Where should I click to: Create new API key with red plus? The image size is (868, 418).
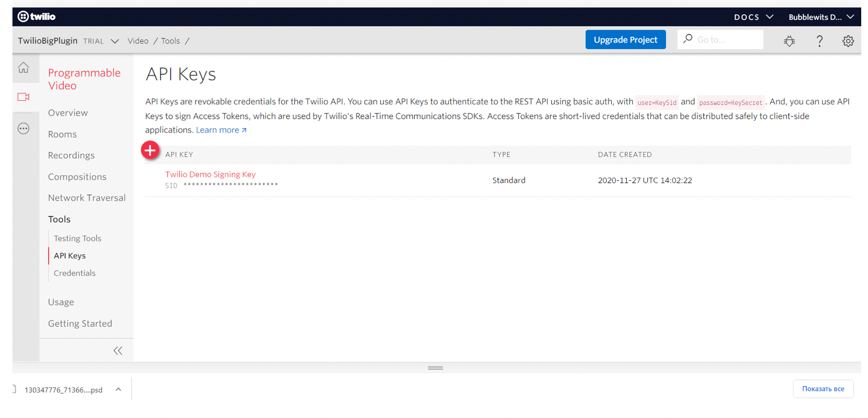click(x=150, y=150)
